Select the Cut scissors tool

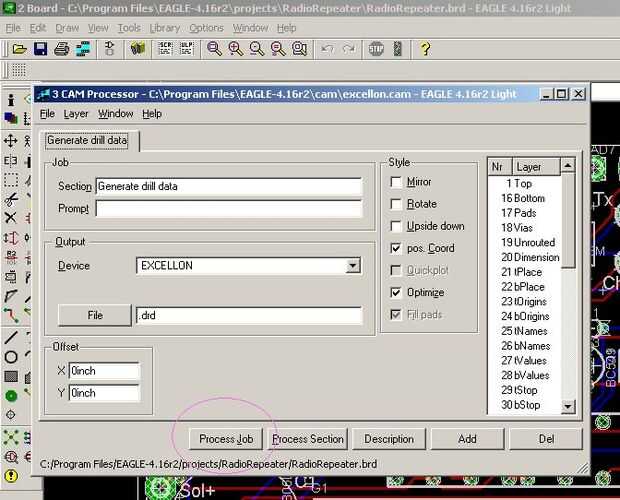tap(11, 199)
